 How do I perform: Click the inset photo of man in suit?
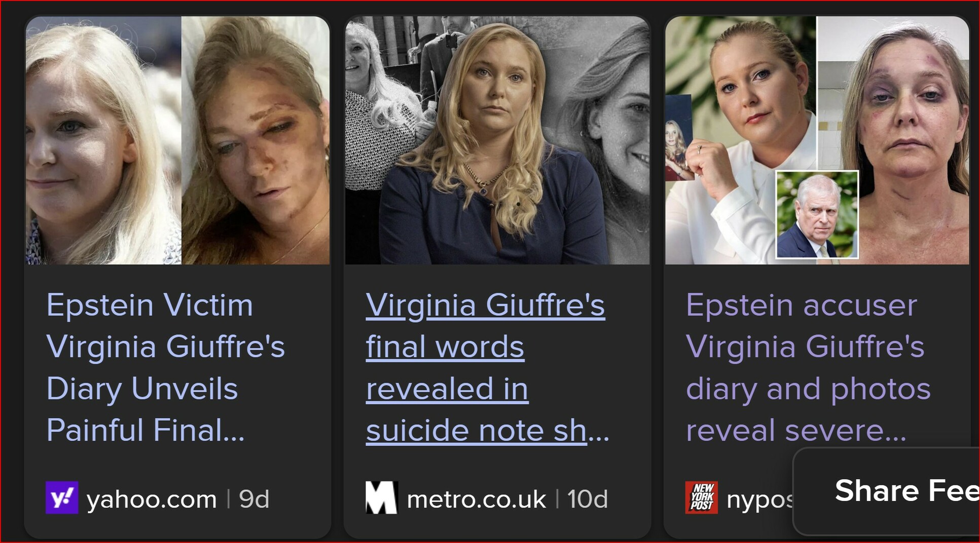[817, 215]
